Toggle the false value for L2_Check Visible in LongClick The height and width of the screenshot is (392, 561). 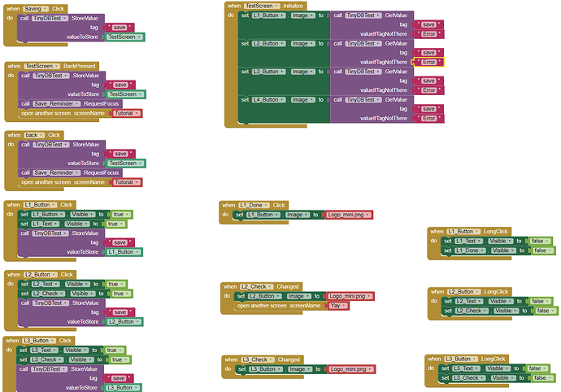(x=546, y=311)
